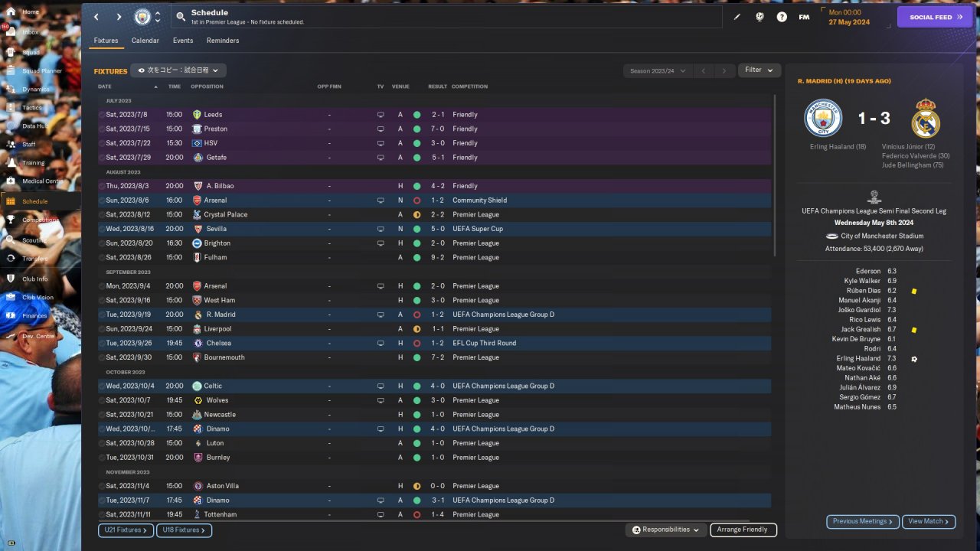Screen dimensions: 980x551
Task: Open the FM menu logo
Action: (x=804, y=17)
